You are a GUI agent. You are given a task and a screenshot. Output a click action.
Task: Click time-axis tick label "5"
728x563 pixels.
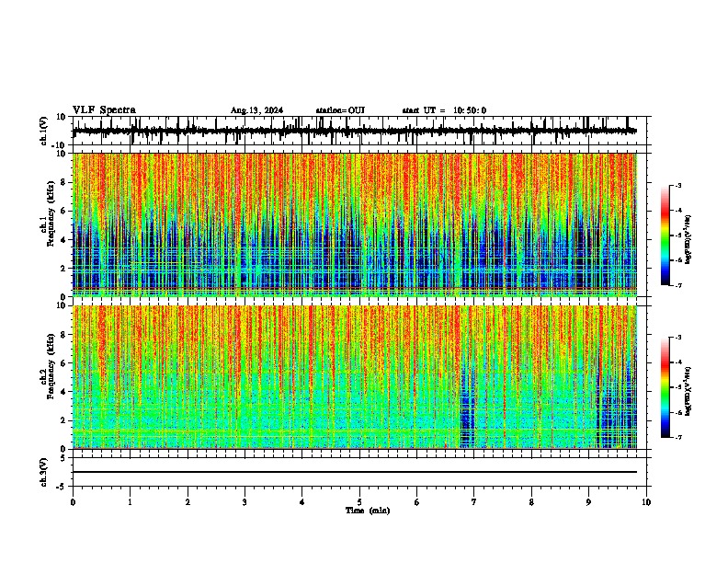tap(359, 502)
